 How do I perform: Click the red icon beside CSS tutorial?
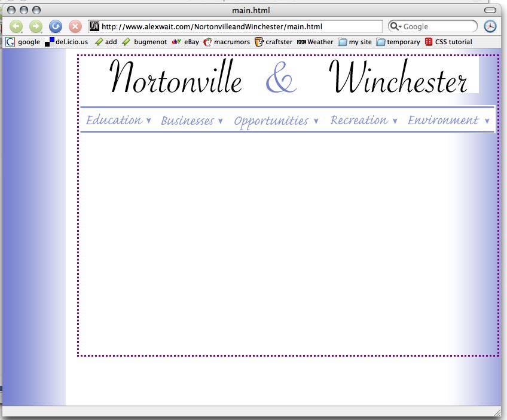tap(429, 42)
